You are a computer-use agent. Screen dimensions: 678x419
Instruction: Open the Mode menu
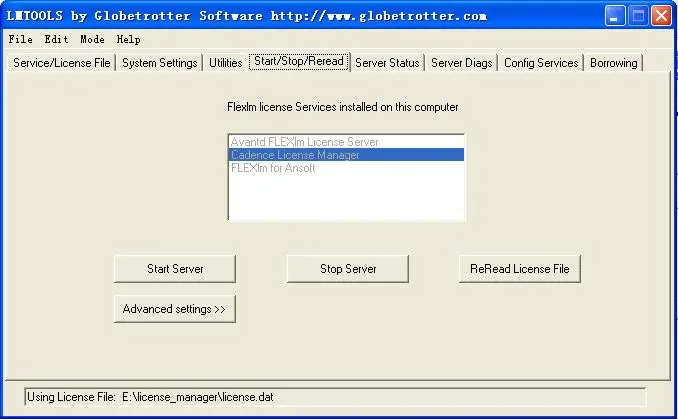[92, 39]
